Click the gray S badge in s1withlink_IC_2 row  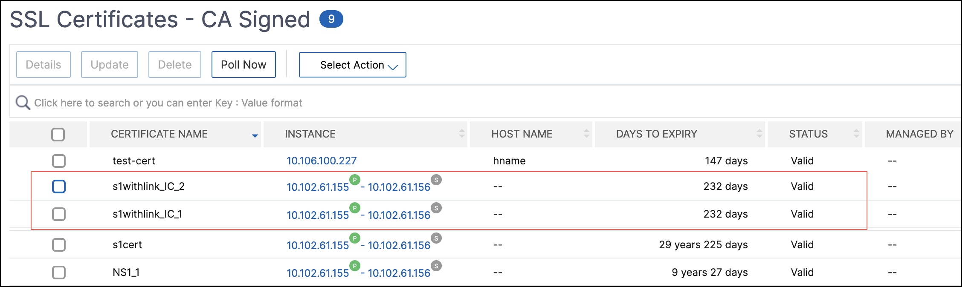pos(436,180)
